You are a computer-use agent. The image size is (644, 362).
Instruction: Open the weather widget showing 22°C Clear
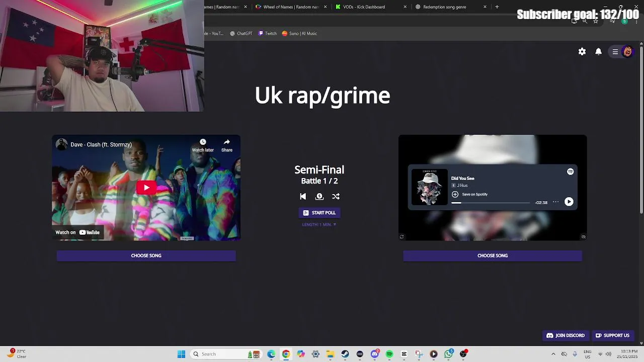[x=16, y=354]
